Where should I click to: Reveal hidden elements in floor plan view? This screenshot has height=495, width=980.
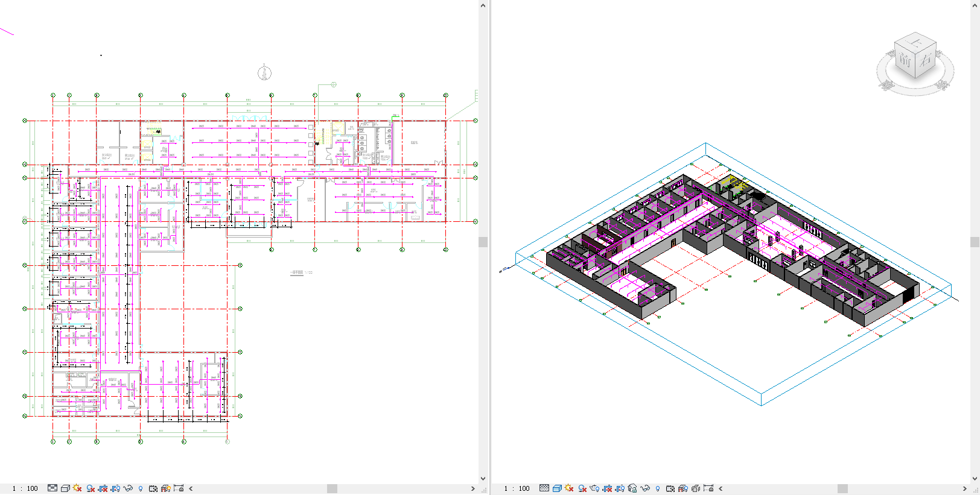tap(141, 489)
